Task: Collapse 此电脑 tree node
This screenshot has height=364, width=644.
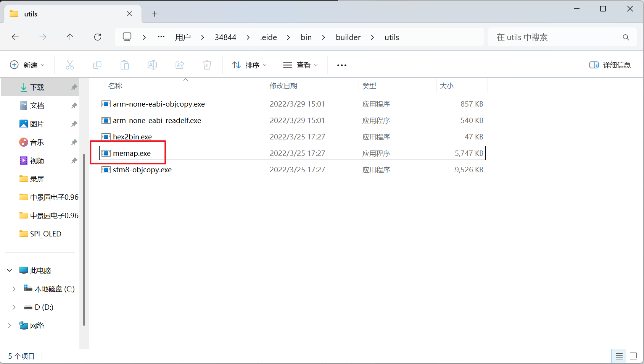Action: click(10, 270)
